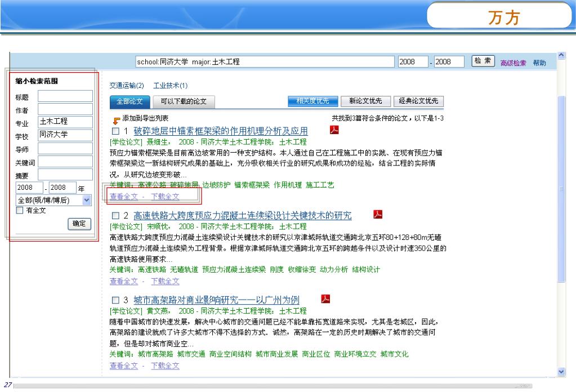Click end year field in top search bar
The height and width of the screenshot is (392, 576).
pyautogui.click(x=449, y=62)
